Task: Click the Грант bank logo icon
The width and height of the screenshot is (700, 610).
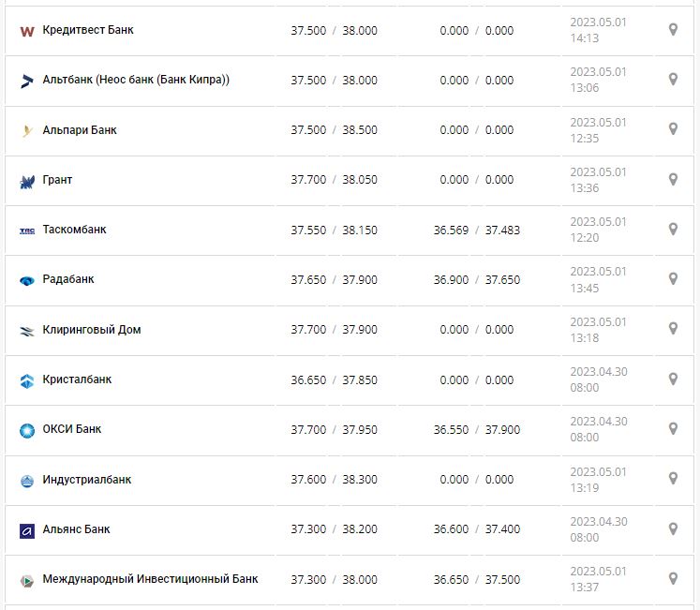Action: (26, 181)
